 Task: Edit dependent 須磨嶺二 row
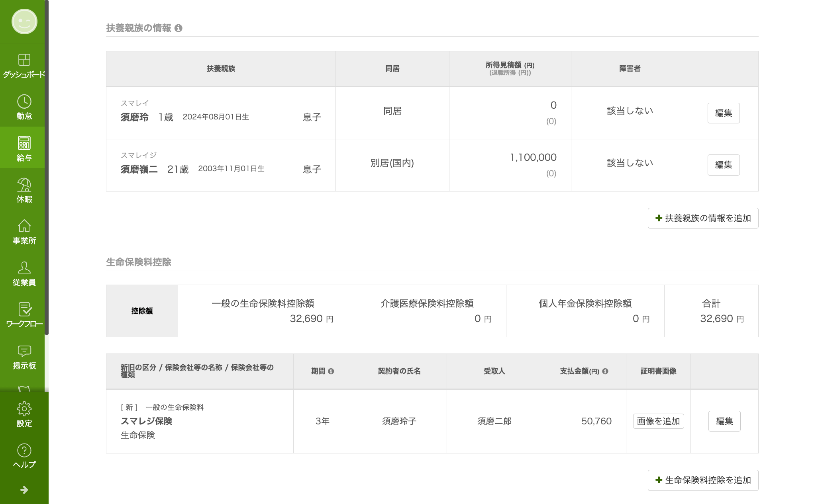click(723, 165)
